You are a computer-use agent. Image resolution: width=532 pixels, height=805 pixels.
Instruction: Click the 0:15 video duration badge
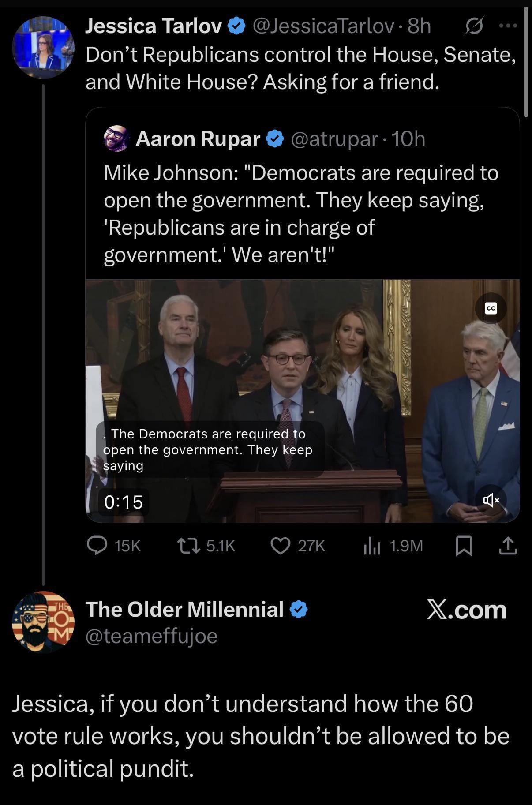click(123, 502)
